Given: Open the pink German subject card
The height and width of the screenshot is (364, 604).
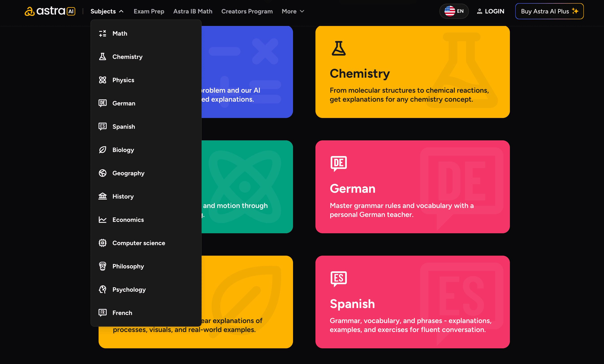Looking at the screenshot, I should [x=412, y=187].
